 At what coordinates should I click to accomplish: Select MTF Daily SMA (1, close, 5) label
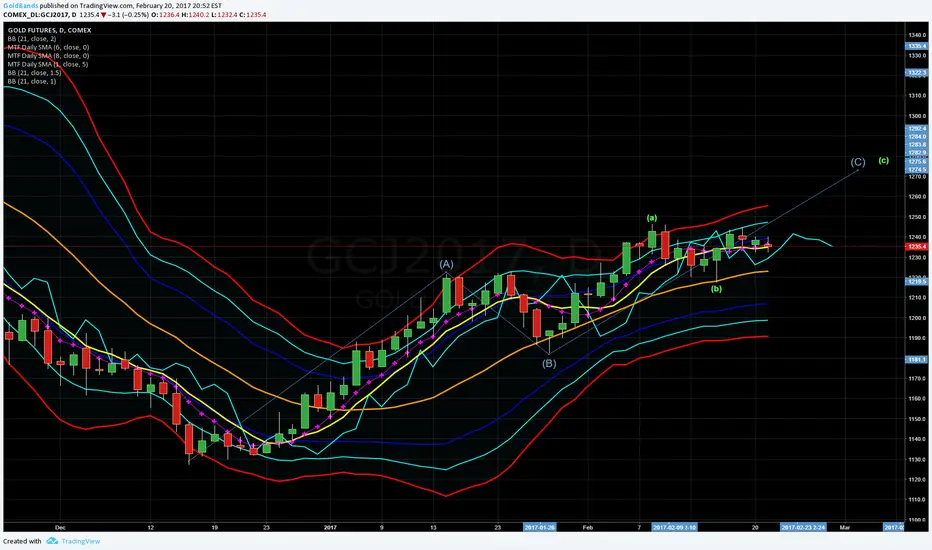point(48,64)
